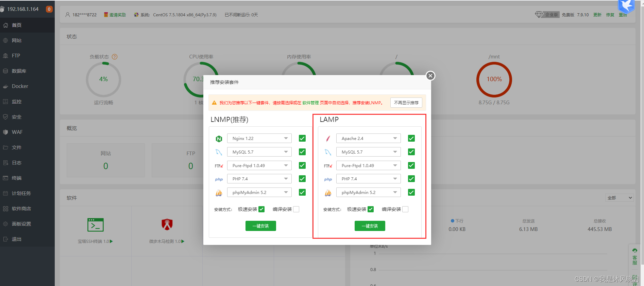Click the app grid icon beside 软件商店
The width and height of the screenshot is (644, 286).
pyautogui.click(x=5, y=209)
